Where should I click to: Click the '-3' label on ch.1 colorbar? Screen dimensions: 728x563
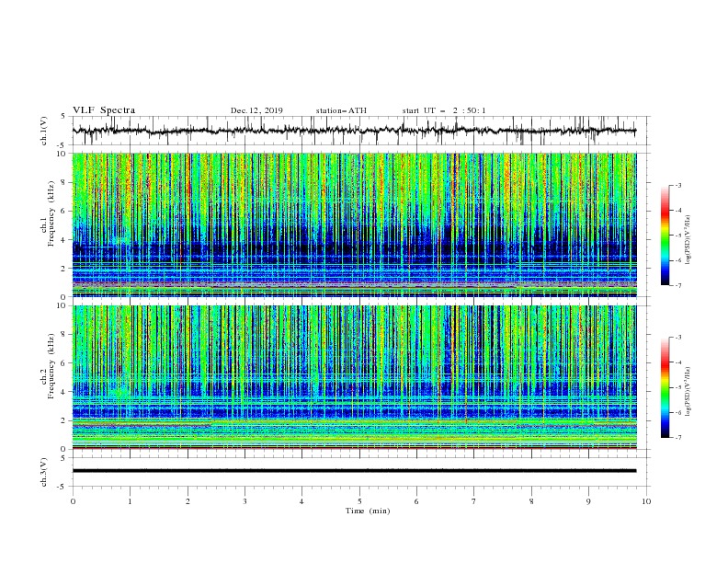tap(677, 185)
